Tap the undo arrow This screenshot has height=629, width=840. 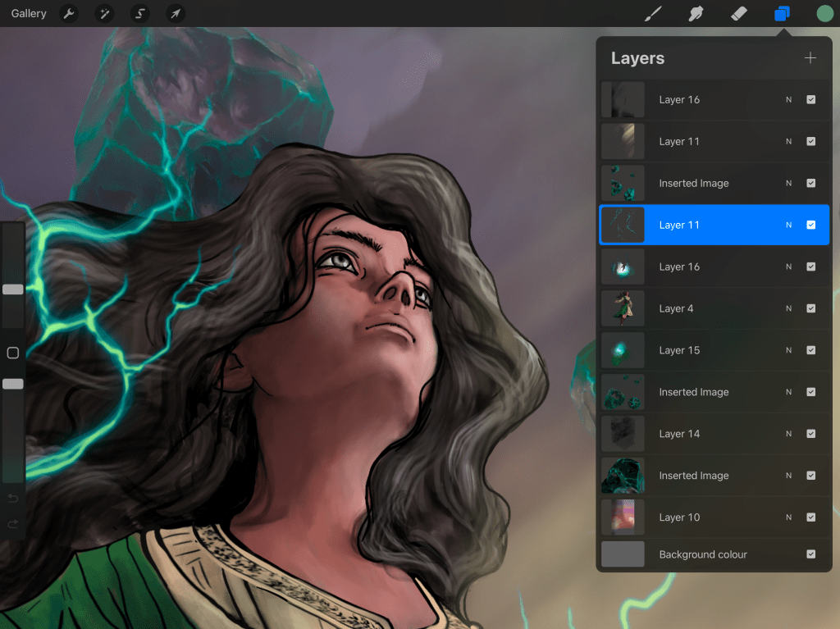[12, 498]
